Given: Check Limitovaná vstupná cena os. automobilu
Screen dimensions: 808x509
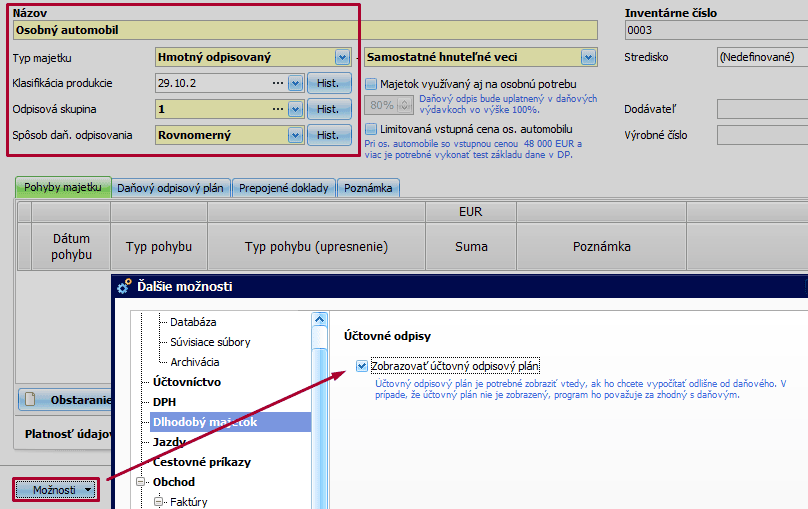Looking at the screenshot, I should [x=372, y=129].
